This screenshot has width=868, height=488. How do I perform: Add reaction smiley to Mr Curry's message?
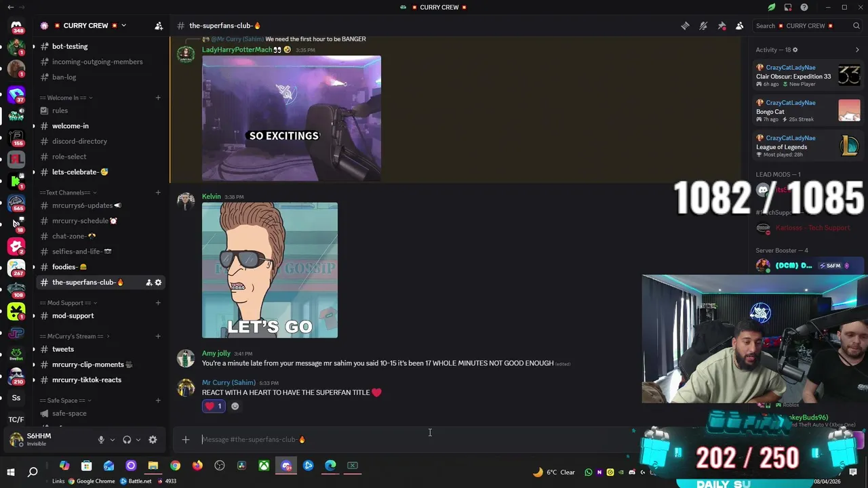pos(235,407)
